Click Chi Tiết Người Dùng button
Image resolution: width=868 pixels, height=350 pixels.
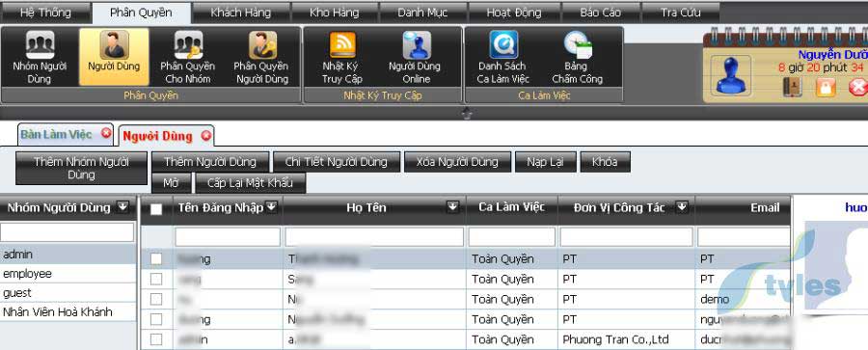click(x=336, y=162)
